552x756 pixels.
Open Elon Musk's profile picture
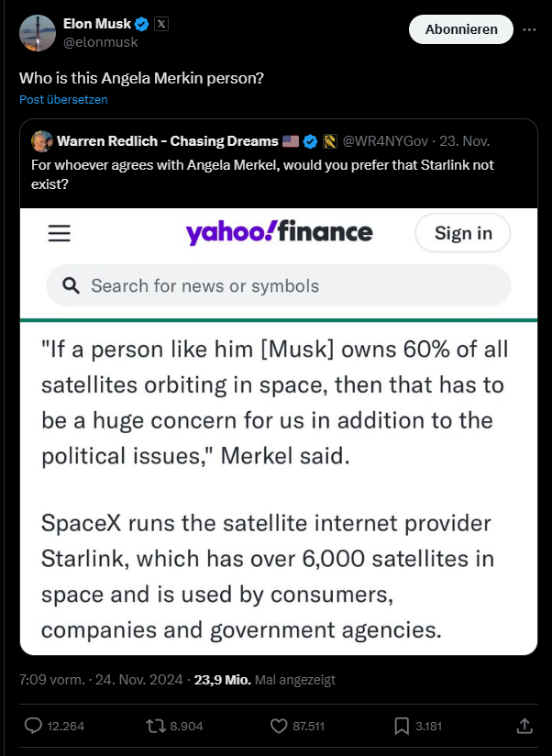tap(36, 32)
